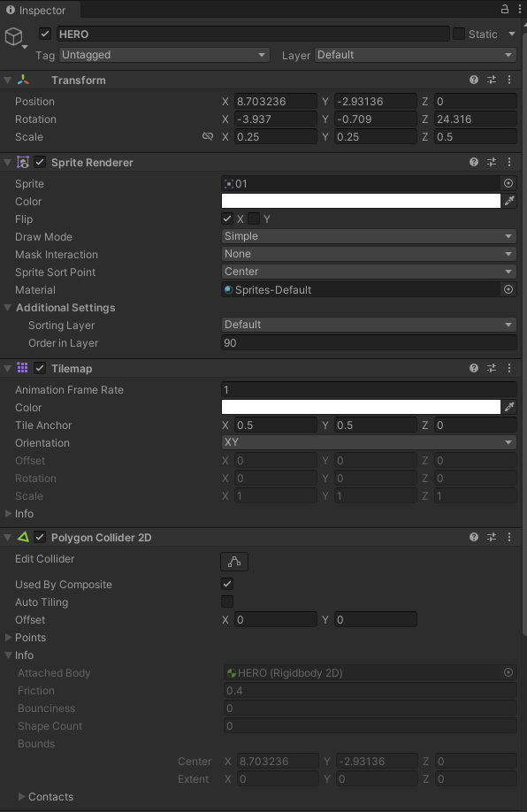527x812 pixels.
Task: Click the eyedropper next to Sprite Renderer Color
Action: tap(508, 201)
